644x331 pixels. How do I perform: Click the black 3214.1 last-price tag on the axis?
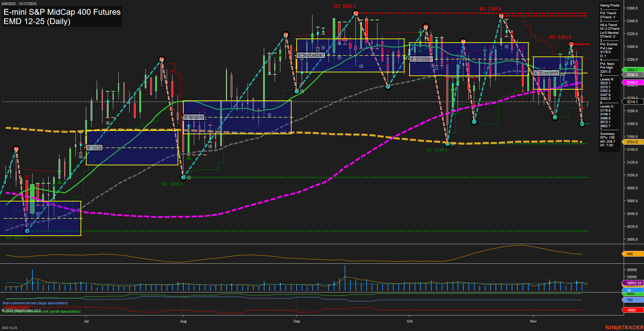tap(632, 102)
